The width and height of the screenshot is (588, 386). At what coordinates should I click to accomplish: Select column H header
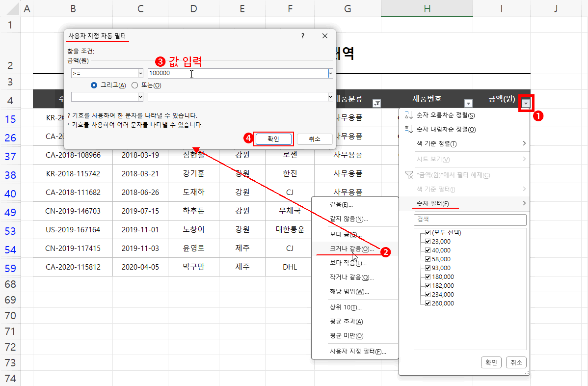point(427,9)
